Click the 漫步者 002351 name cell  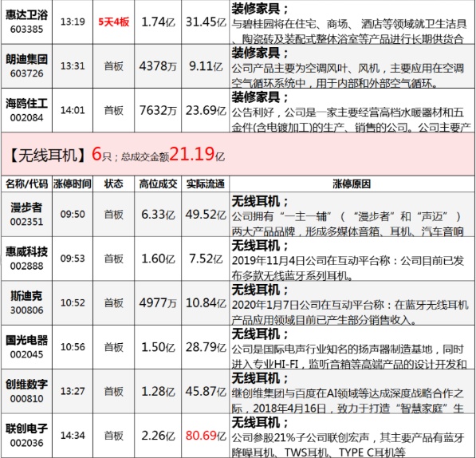pos(27,215)
